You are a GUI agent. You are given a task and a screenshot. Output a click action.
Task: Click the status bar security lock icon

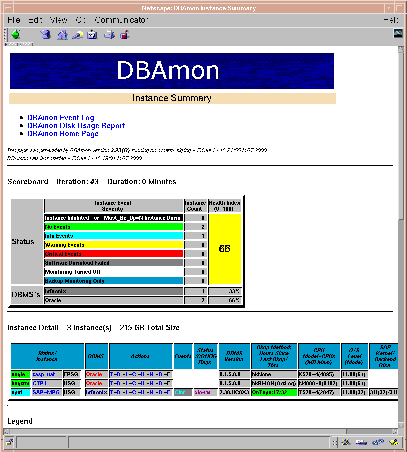[9, 442]
